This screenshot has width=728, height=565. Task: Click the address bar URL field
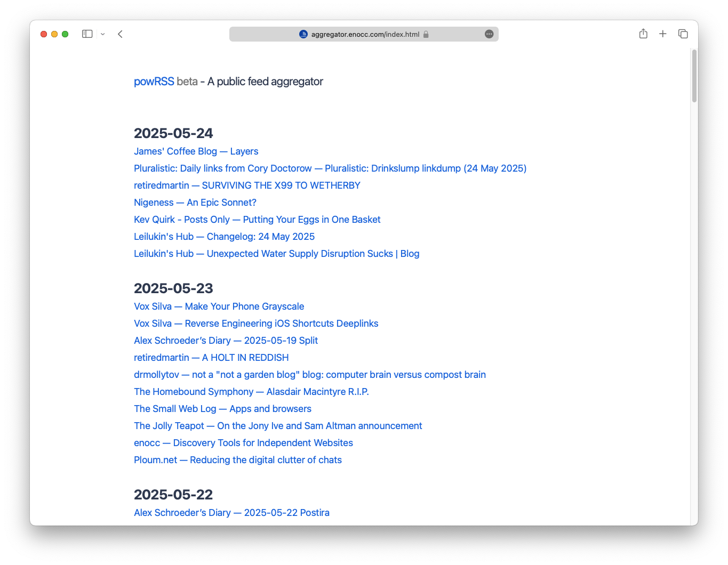pos(365,34)
